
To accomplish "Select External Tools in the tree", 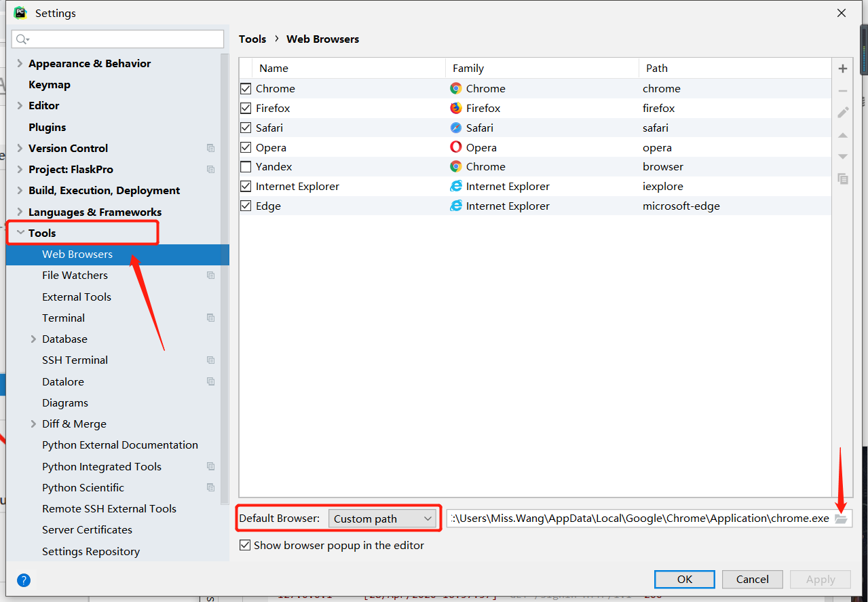I will pyautogui.click(x=77, y=297).
